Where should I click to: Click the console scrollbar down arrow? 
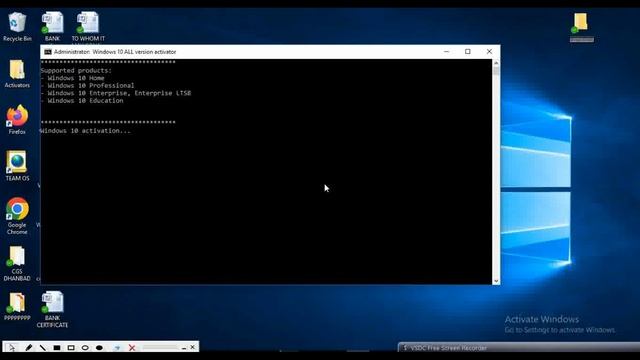496,281
